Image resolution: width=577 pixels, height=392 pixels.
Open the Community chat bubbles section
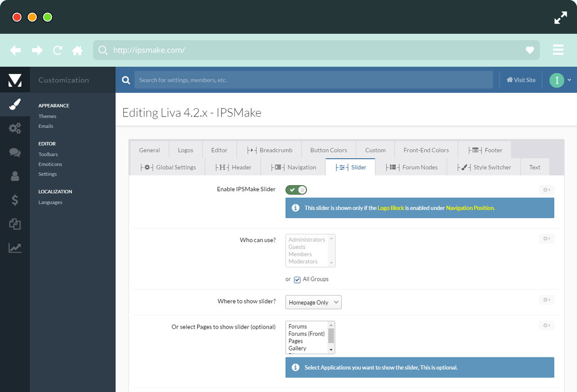click(x=15, y=152)
